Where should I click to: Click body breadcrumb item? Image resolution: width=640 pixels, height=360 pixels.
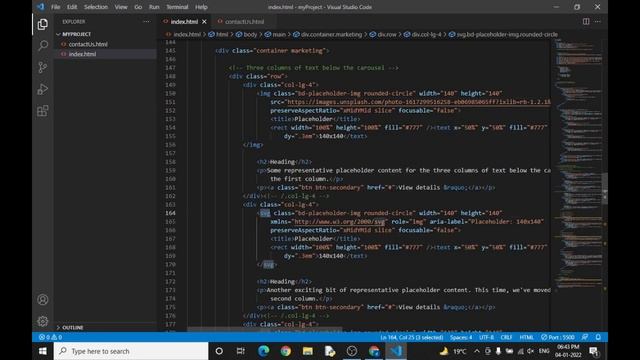(250, 34)
